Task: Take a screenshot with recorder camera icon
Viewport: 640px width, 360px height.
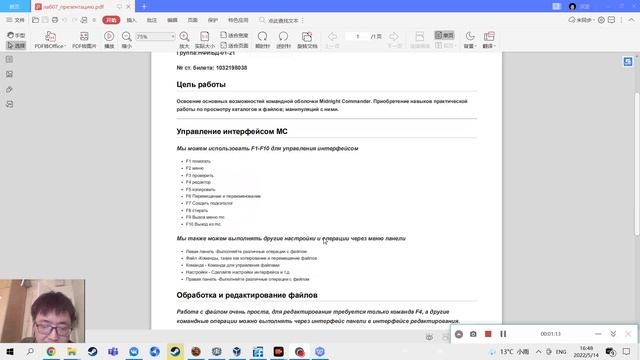Action: (x=473, y=334)
